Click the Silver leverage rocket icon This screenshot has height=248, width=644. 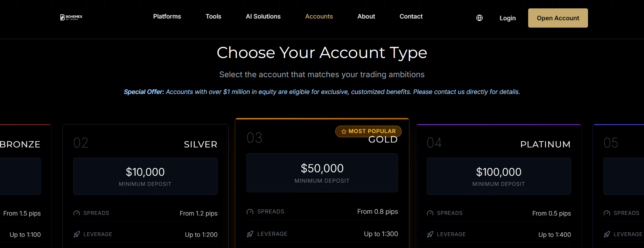(x=77, y=234)
